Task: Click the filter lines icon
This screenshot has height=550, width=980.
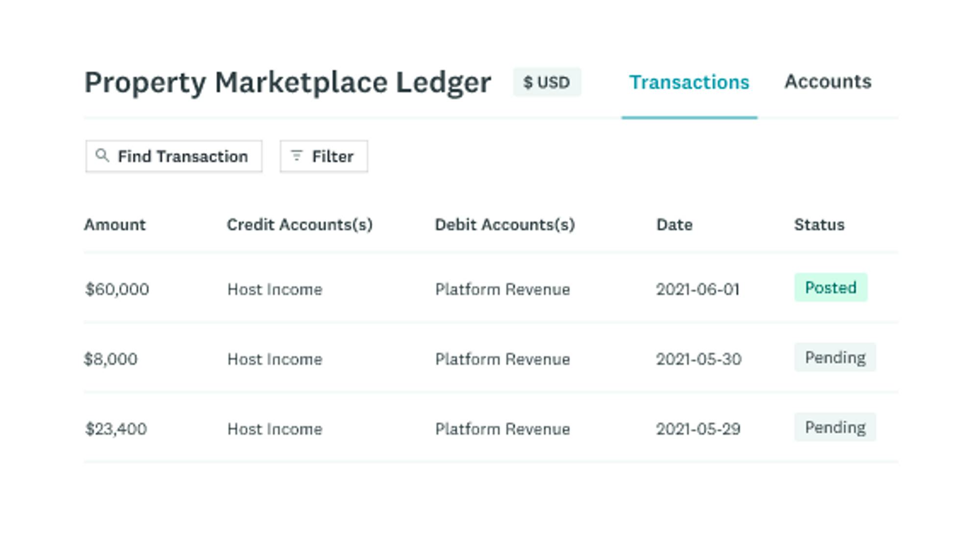Action: coord(296,156)
